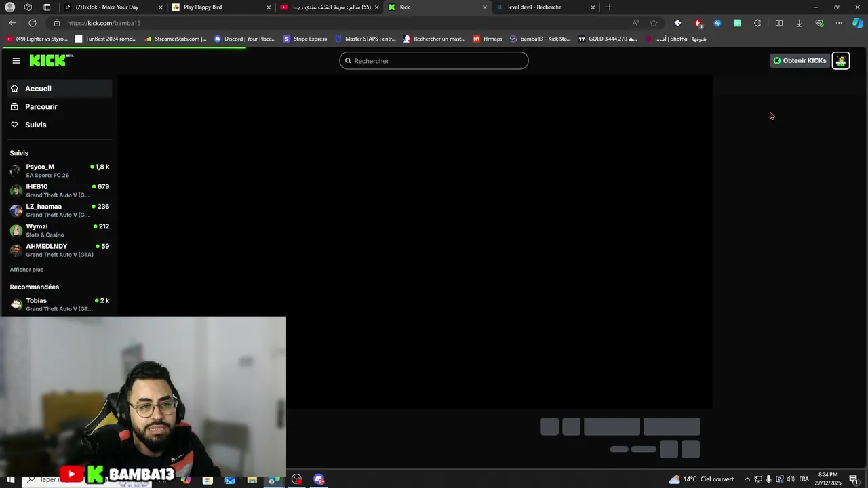Screen dimensions: 868x488
Task: Open the green square extension icon
Action: click(737, 23)
